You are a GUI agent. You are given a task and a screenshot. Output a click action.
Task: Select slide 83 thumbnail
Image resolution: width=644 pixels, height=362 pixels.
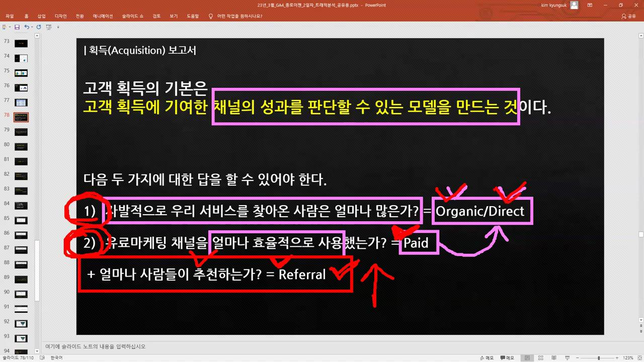click(21, 191)
